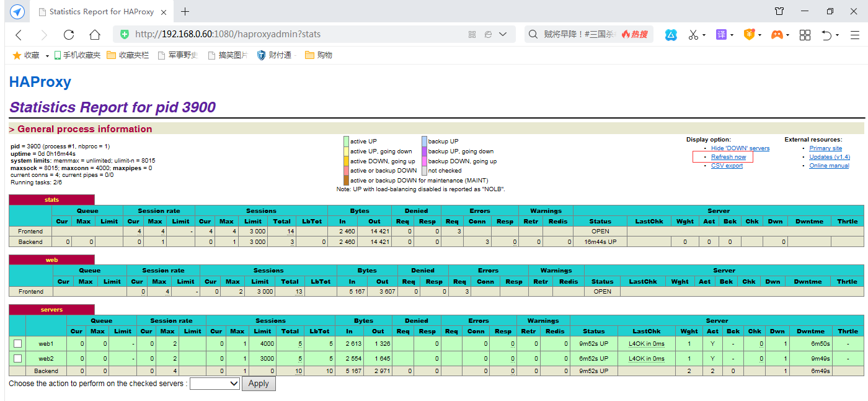Go to the browser home page icon
Viewport: 868px width, 401px height.
94,35
